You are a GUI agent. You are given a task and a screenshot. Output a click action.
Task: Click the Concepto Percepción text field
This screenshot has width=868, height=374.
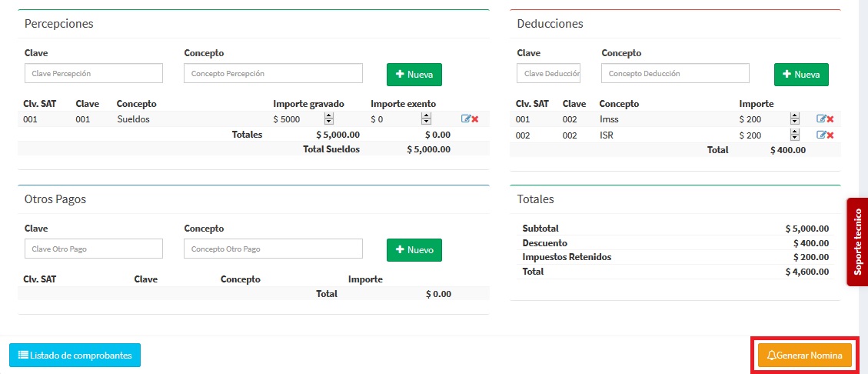[x=273, y=73]
